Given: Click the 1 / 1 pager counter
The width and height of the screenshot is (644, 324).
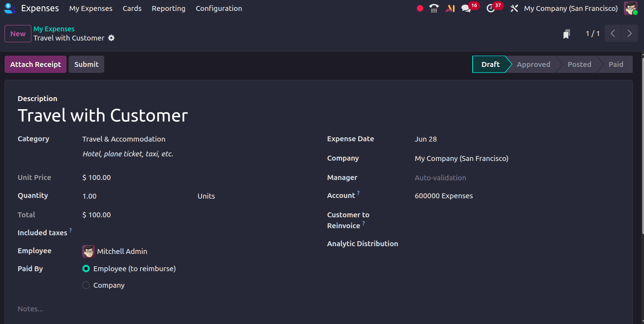Looking at the screenshot, I should 593,34.
